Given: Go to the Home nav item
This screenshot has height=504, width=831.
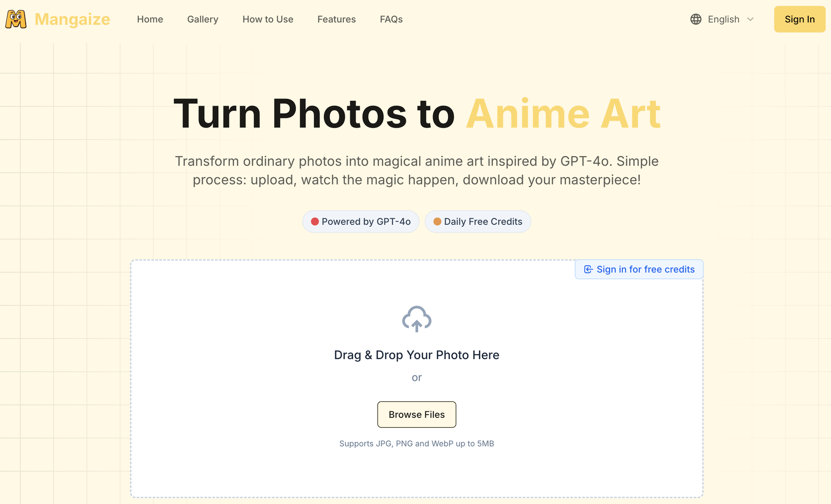Looking at the screenshot, I should pos(150,19).
